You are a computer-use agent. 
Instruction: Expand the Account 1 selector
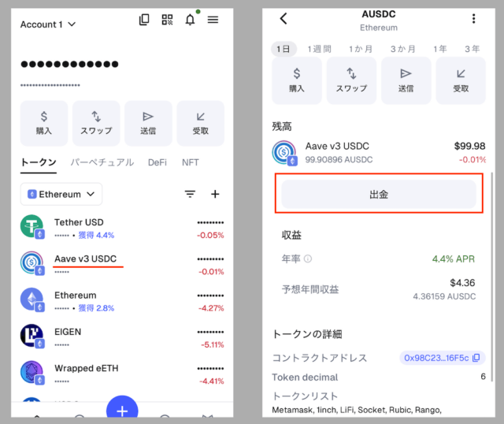point(48,24)
